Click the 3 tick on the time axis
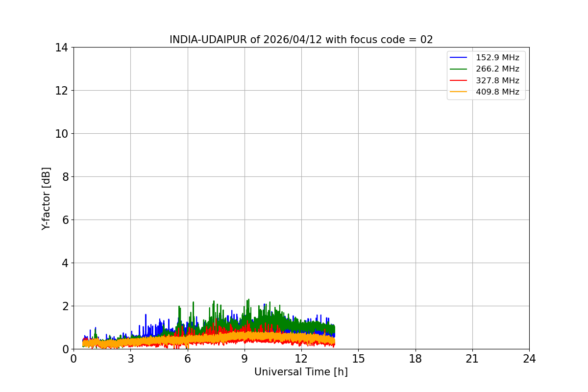588x392 pixels. tap(130, 358)
